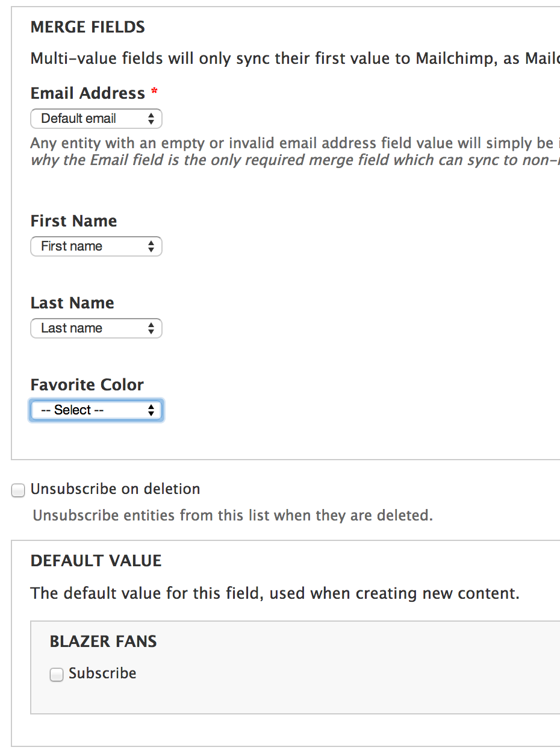Click the Subscribe label text
This screenshot has width=560, height=753.
(102, 673)
